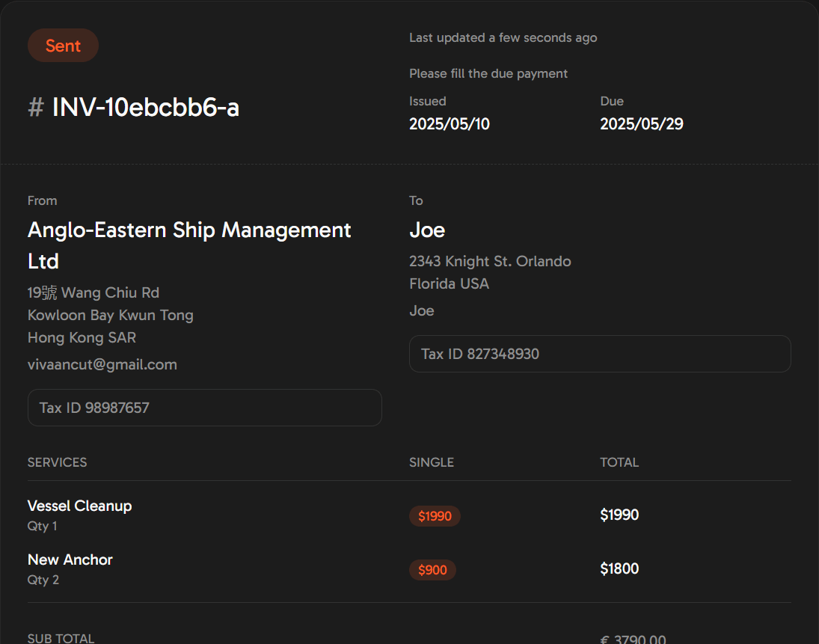Click the SINGLE column header
Image resolution: width=819 pixels, height=644 pixels.
click(x=432, y=462)
